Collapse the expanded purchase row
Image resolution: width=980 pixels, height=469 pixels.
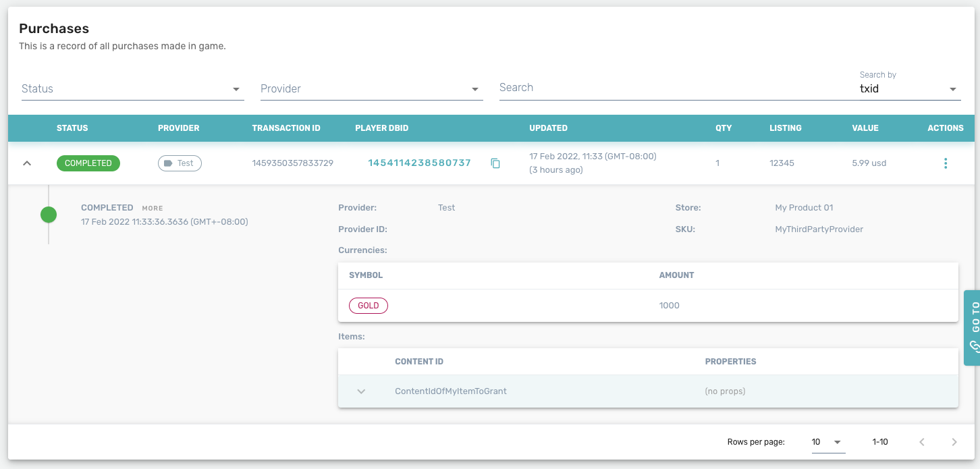[x=27, y=163]
